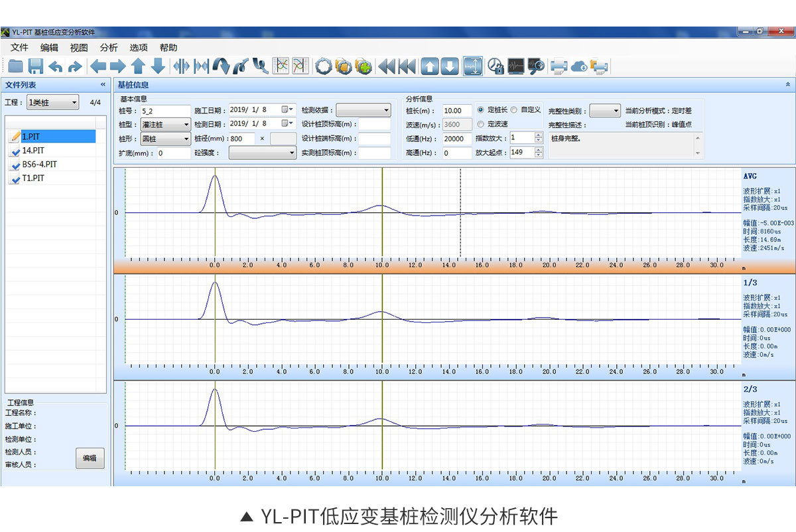Viewport: 796px width, 532px height.
Task: Collapse the 基桩信息 panel
Action: [788, 85]
